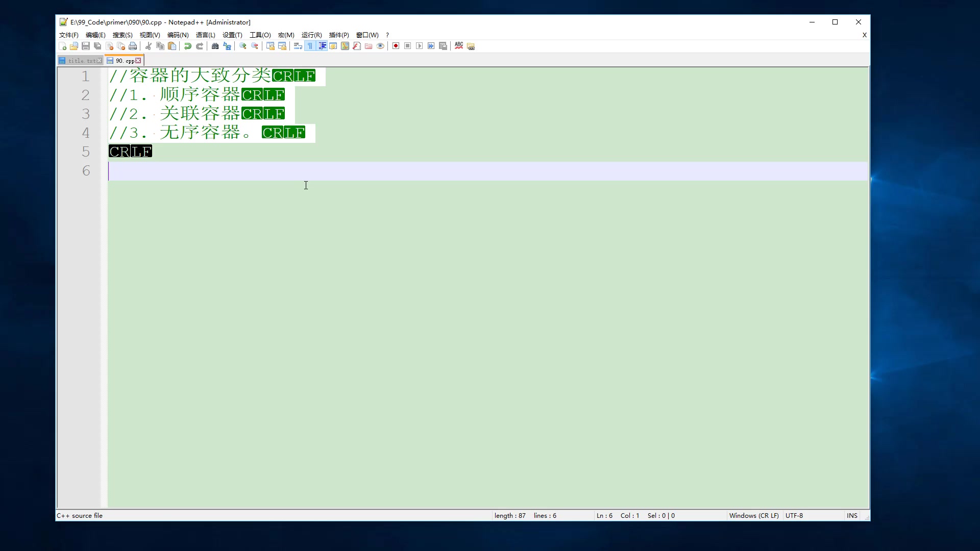Click line number 3 in the margin

[85, 114]
